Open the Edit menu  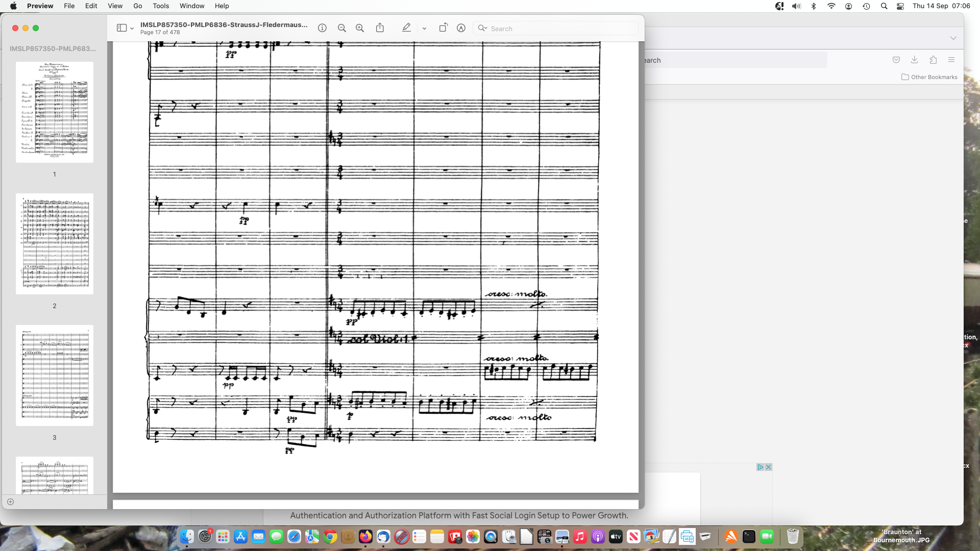[x=91, y=6]
